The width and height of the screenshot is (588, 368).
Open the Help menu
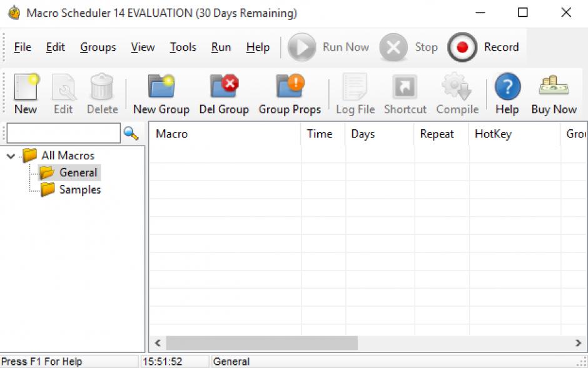(x=258, y=47)
